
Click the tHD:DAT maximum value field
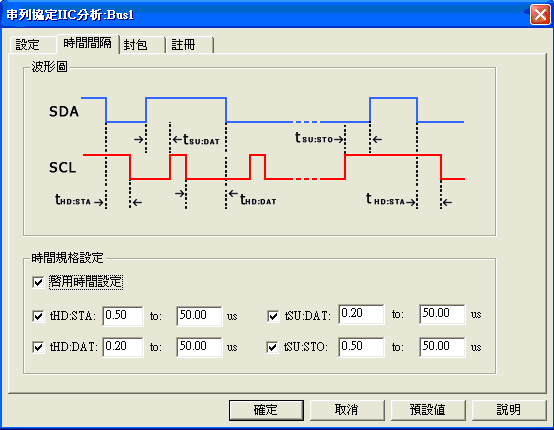(199, 347)
